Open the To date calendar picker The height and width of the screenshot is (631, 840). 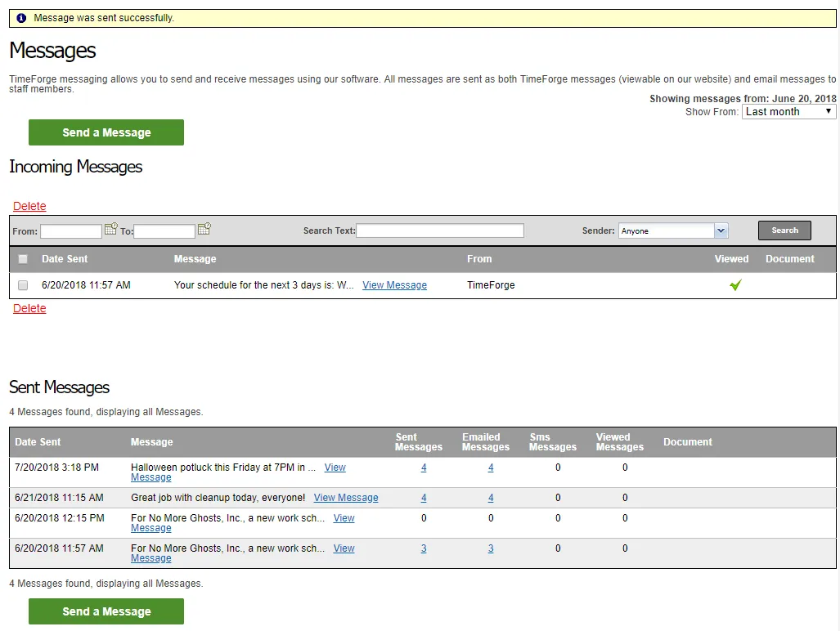[x=204, y=229]
